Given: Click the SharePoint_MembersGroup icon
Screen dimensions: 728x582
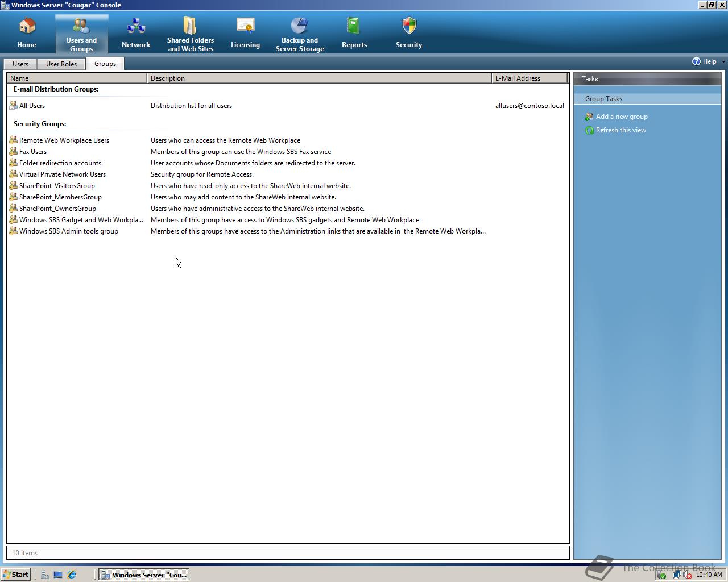Looking at the screenshot, I should pyautogui.click(x=14, y=197).
